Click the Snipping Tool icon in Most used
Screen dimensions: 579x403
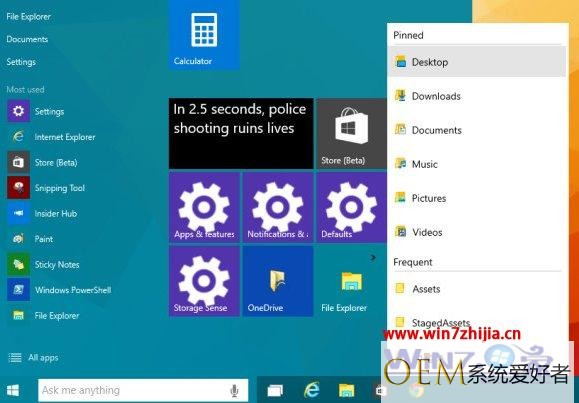click(x=18, y=188)
